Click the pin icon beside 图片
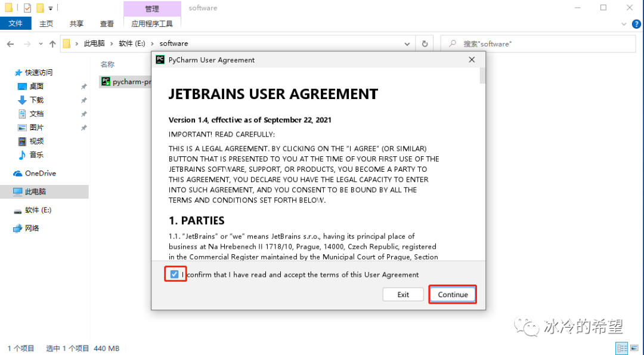 pos(84,128)
